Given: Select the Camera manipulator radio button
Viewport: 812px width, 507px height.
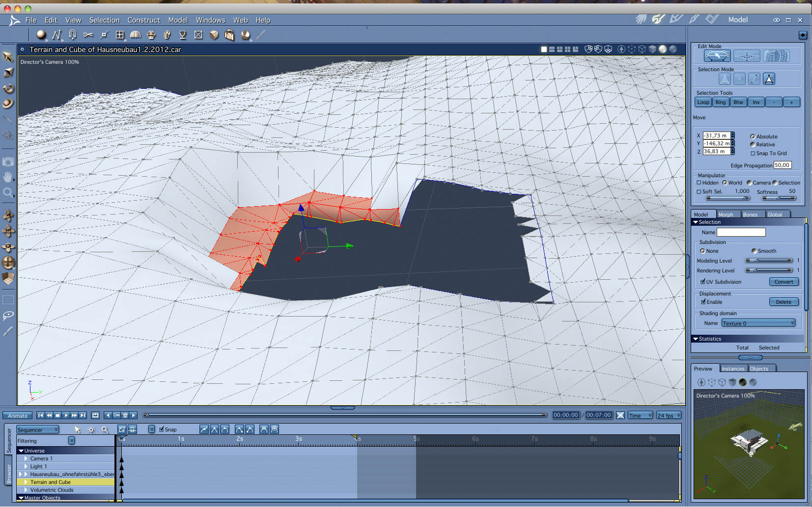Looking at the screenshot, I should coord(749,183).
